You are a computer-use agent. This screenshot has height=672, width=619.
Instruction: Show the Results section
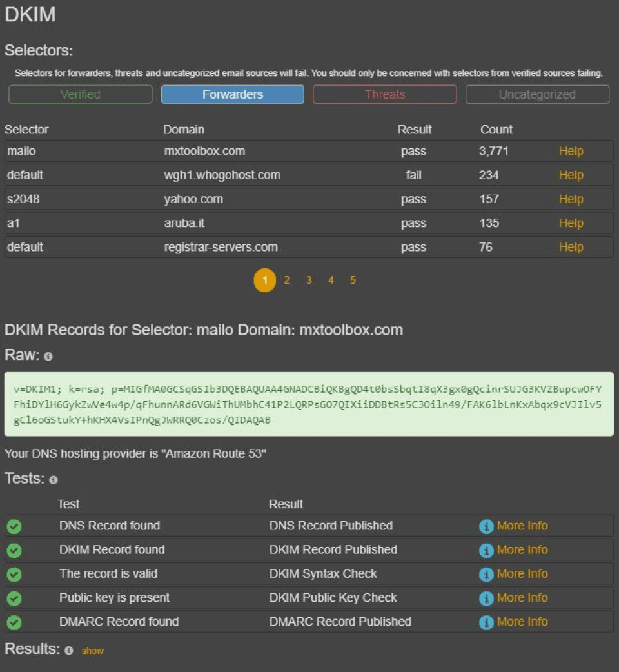[x=92, y=651]
